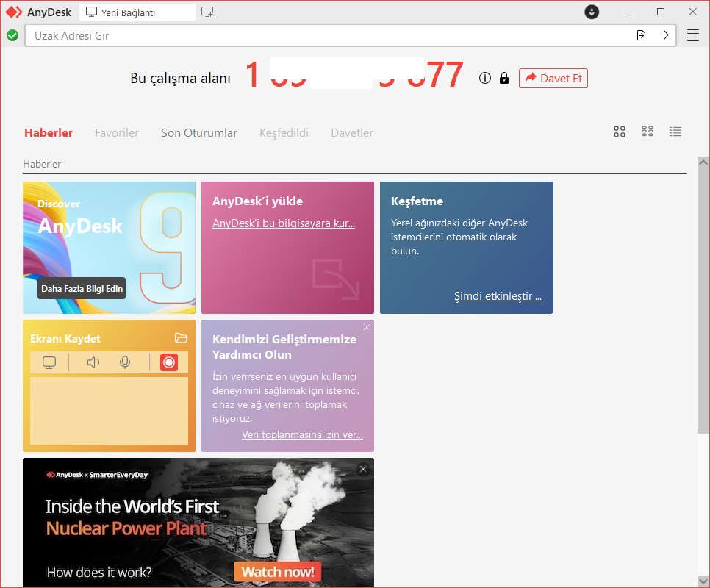Switch to list view
710x588 pixels.
[x=675, y=132]
